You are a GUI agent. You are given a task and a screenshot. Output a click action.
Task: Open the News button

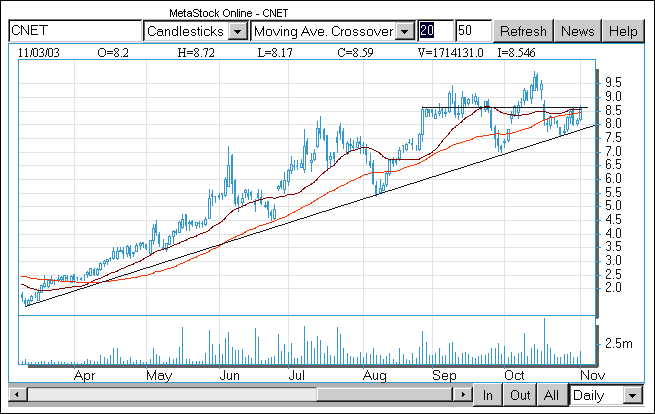577,31
